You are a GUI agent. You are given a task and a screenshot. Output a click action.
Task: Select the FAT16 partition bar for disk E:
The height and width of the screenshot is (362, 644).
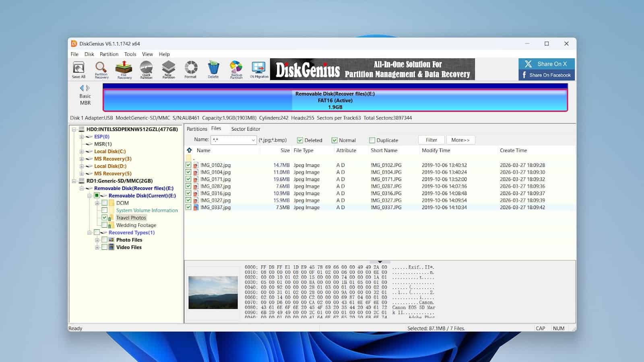(335, 100)
